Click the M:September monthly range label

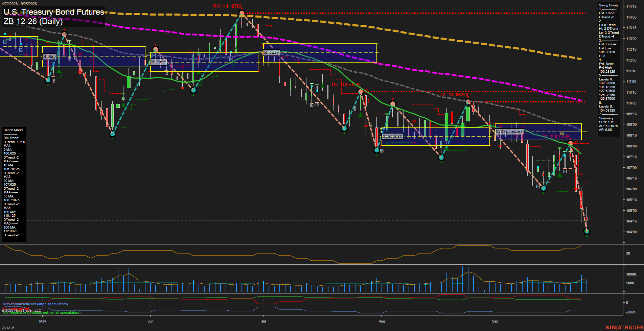(x=509, y=132)
